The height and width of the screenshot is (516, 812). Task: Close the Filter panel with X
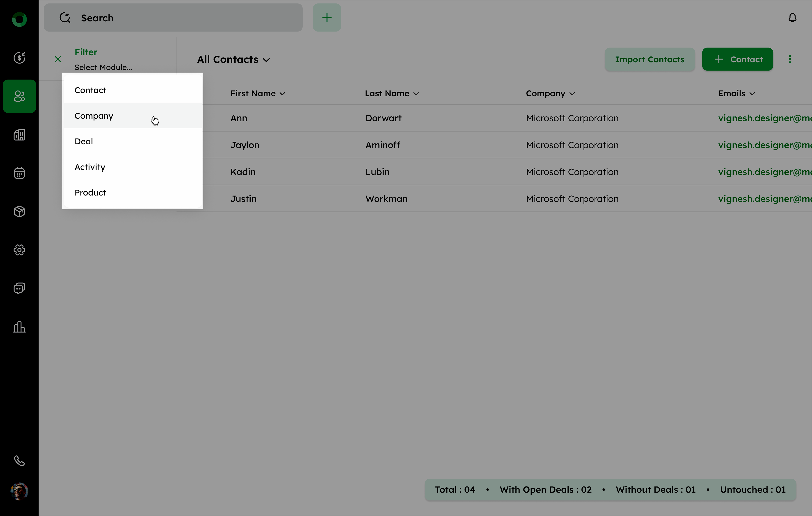tap(58, 59)
